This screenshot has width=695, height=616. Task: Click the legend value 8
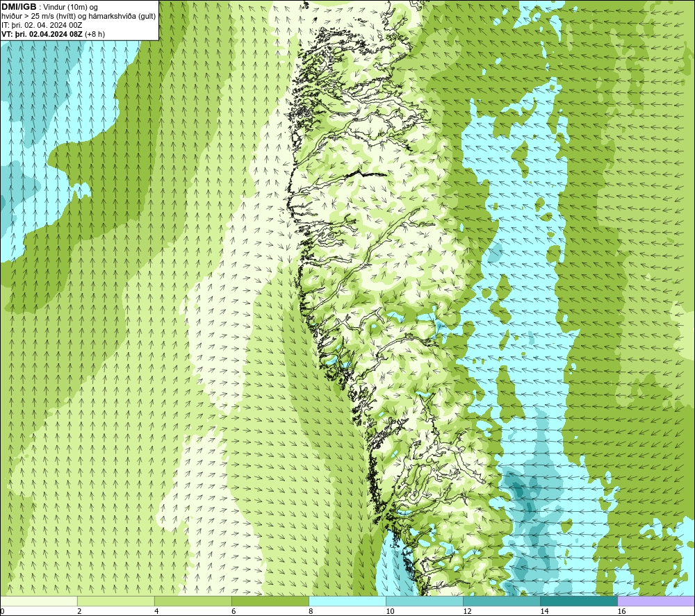click(311, 612)
